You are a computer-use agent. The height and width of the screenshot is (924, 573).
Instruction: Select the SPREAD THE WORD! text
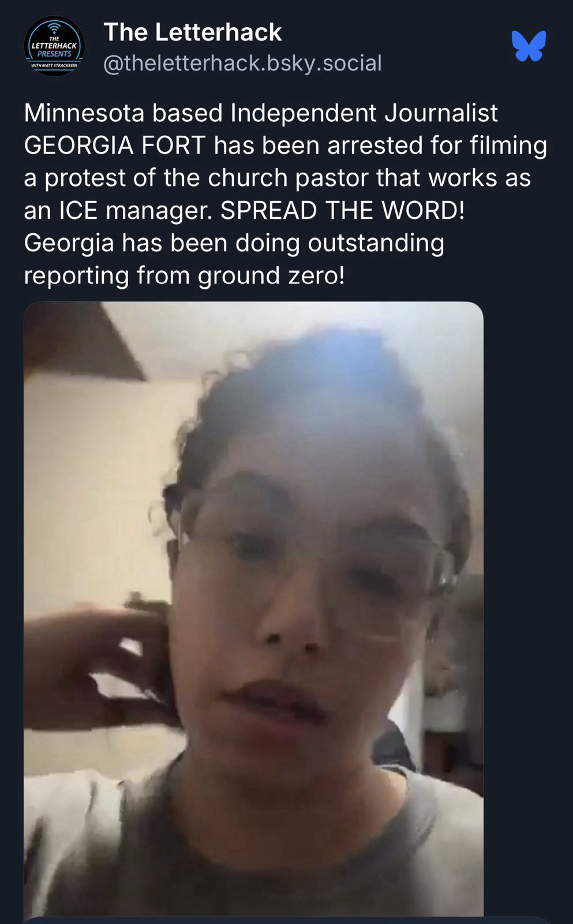[x=343, y=210]
